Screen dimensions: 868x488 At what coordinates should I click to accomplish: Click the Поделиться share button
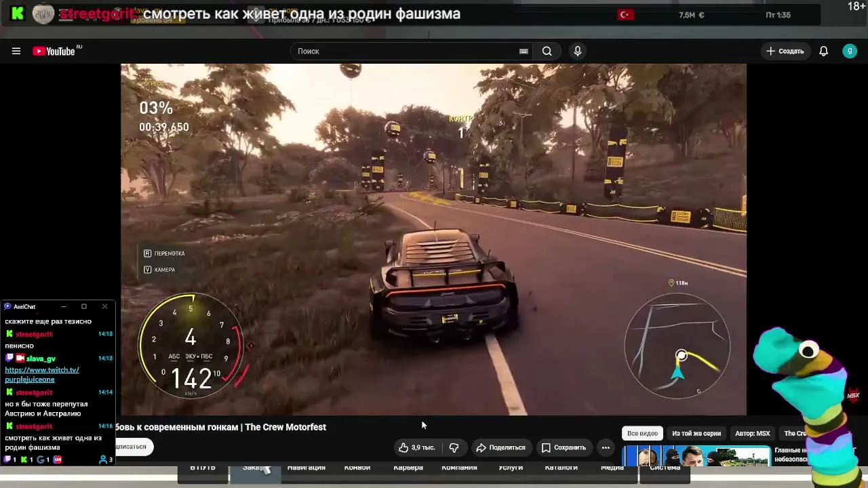[x=501, y=447]
